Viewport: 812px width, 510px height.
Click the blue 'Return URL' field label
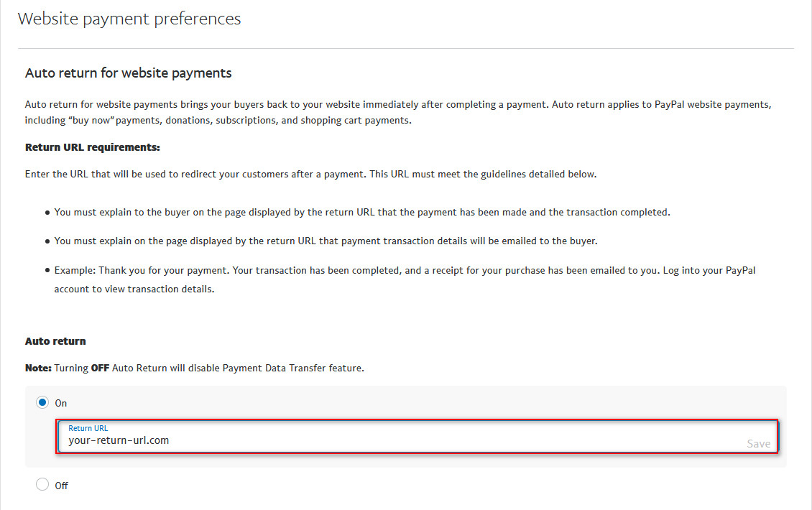[x=88, y=428]
